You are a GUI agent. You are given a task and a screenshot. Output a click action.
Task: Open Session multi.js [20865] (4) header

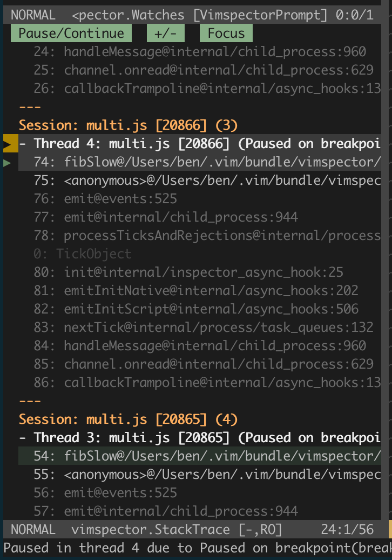(129, 419)
